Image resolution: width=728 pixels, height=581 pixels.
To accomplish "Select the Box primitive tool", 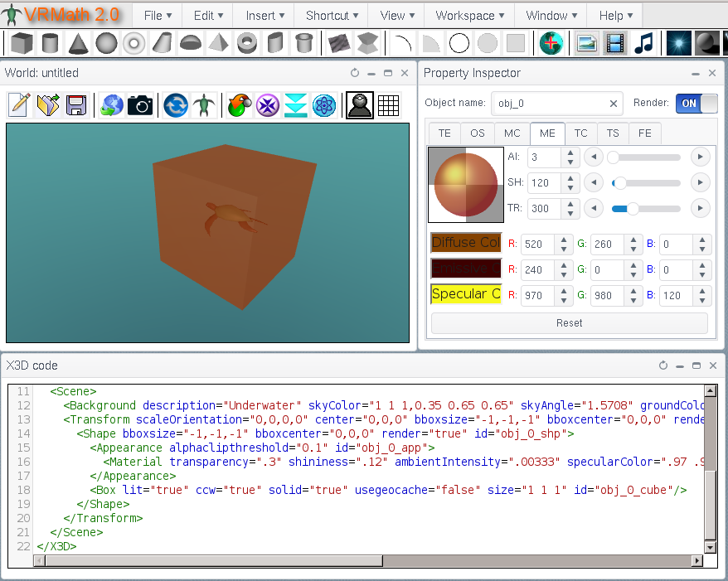I will [x=22, y=43].
